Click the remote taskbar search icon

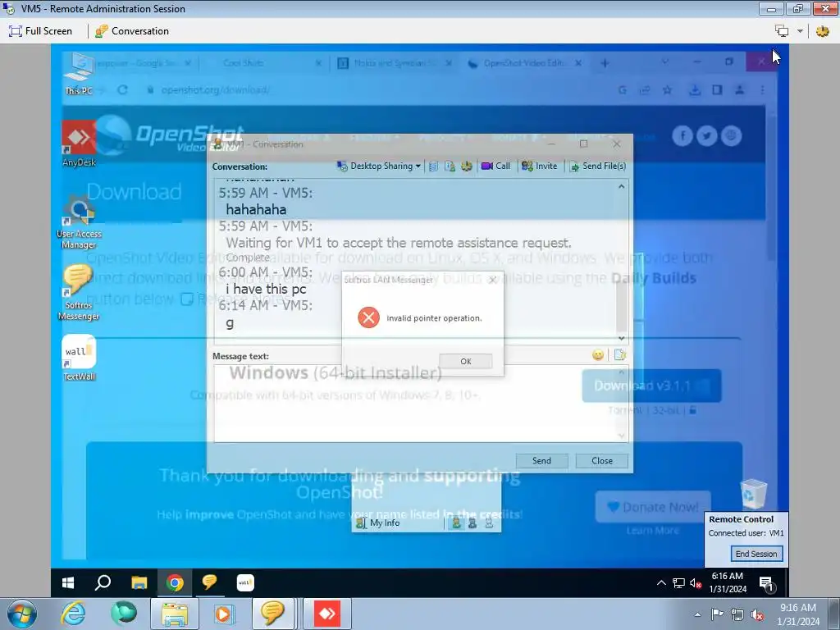[x=103, y=582]
